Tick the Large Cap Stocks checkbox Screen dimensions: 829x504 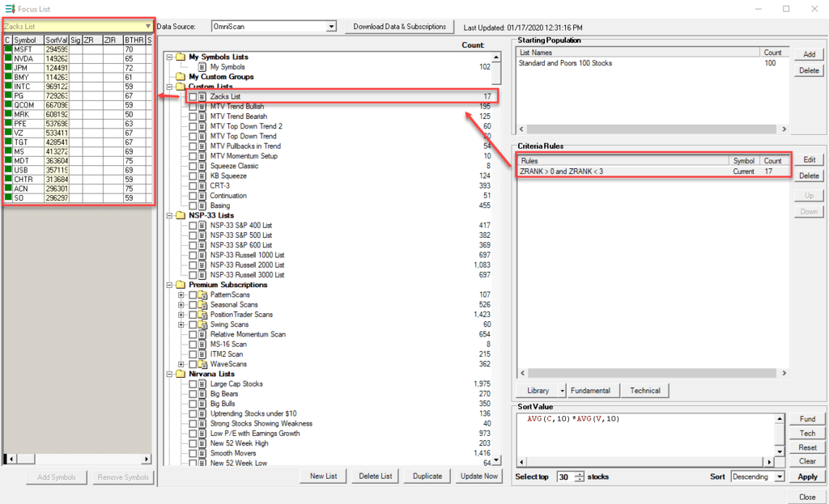point(193,384)
